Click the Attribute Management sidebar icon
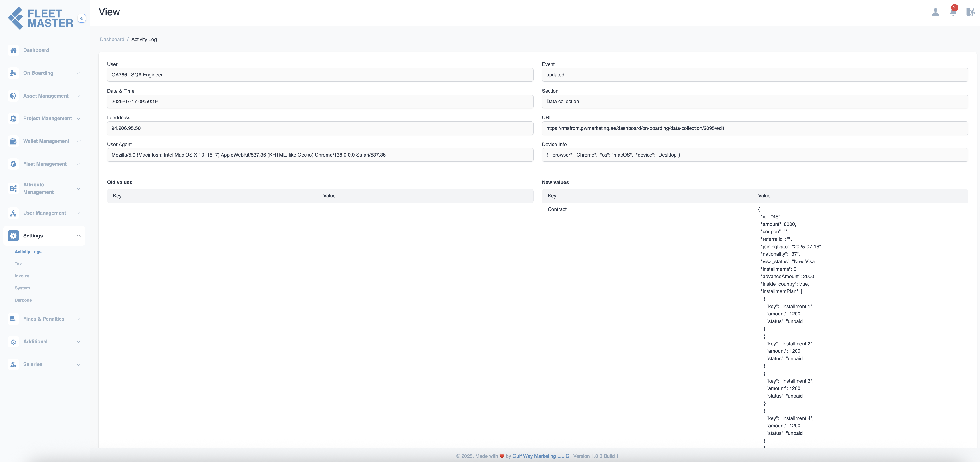The height and width of the screenshot is (462, 980). coord(13,188)
